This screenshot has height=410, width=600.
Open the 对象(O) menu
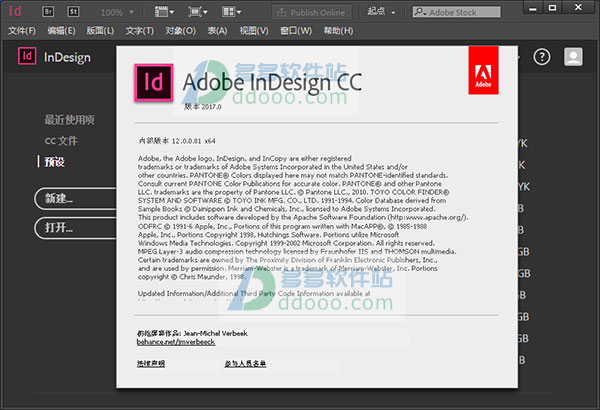click(x=180, y=31)
